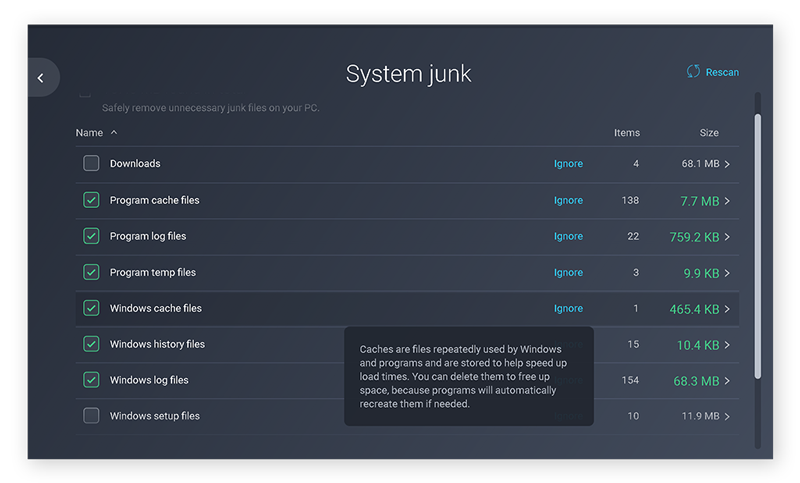Deselect Windows cache files checkbox

91,308
